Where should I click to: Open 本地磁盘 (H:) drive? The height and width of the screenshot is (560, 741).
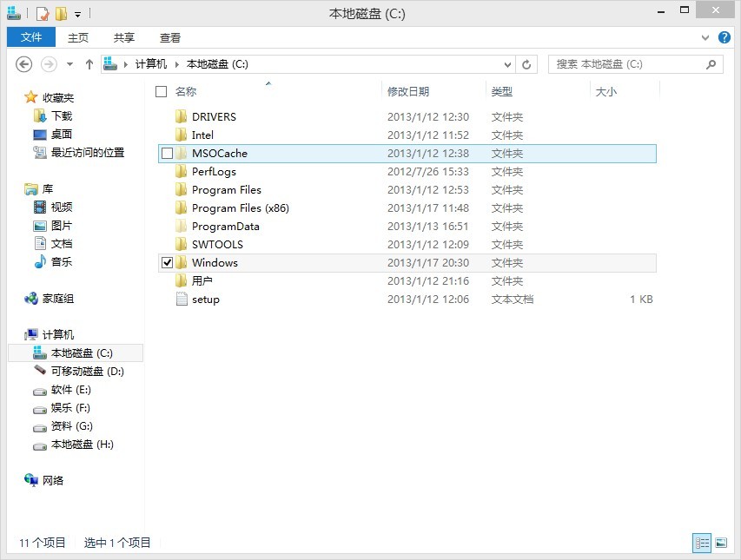[x=83, y=445]
